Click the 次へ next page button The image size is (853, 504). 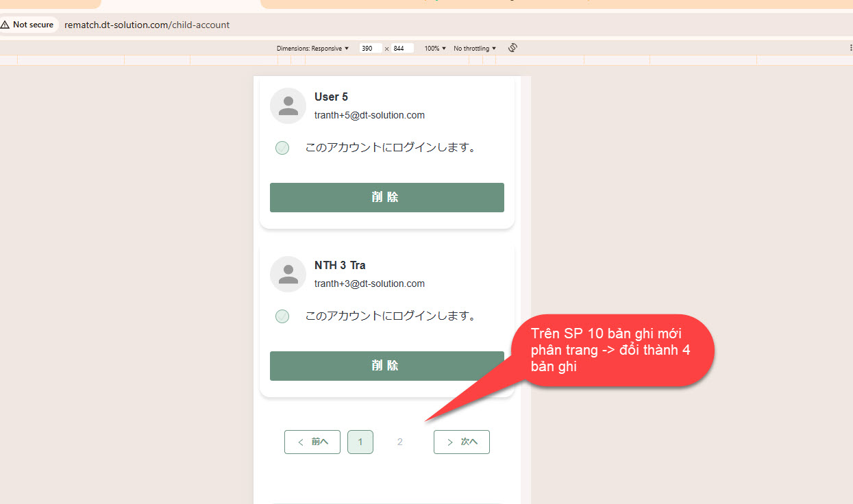click(x=462, y=442)
